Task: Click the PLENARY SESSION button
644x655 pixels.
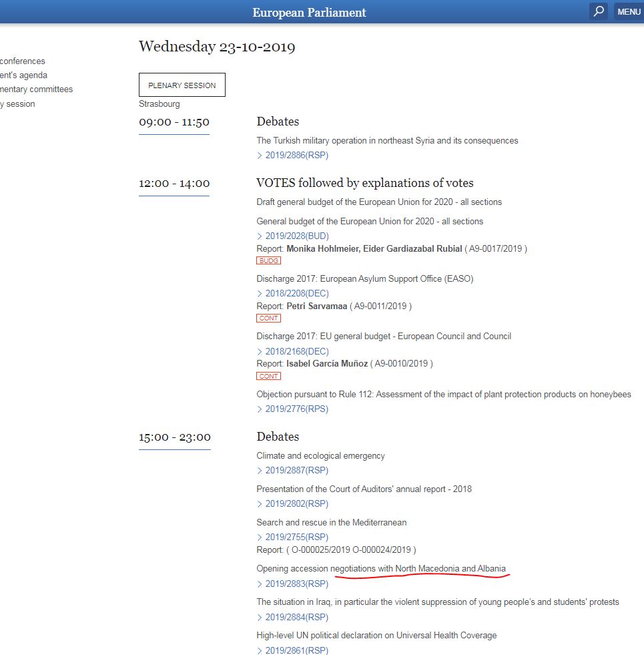Action: click(x=182, y=85)
